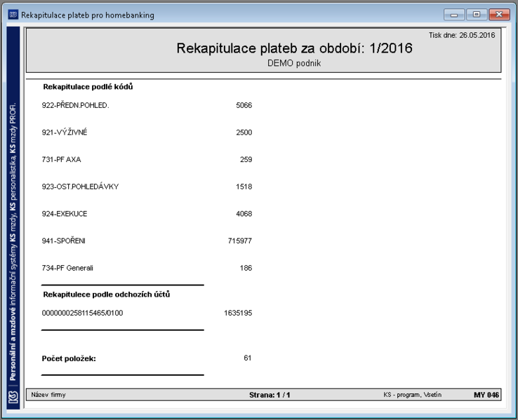The image size is (518, 420).
Task: Click the item count value 61
Action: (x=248, y=358)
